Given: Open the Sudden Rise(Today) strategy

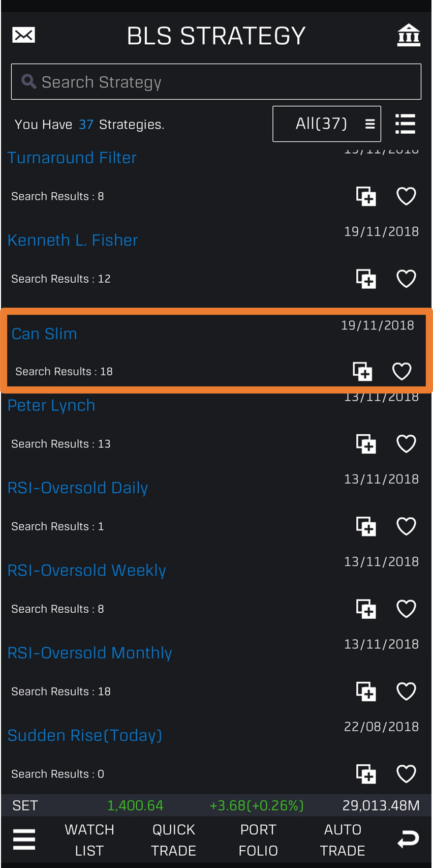Looking at the screenshot, I should point(85,735).
